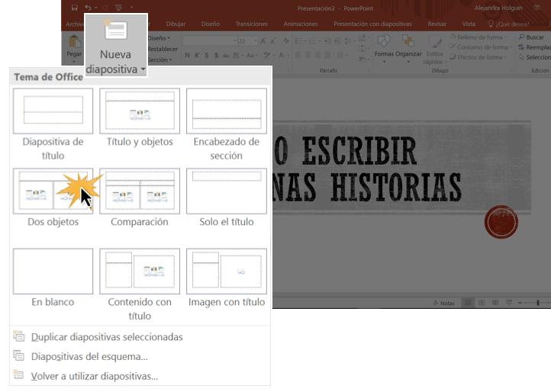Switch to the Transiciones ribbon tab
Image resolution: width=551 pixels, height=392 pixels.
click(x=251, y=24)
